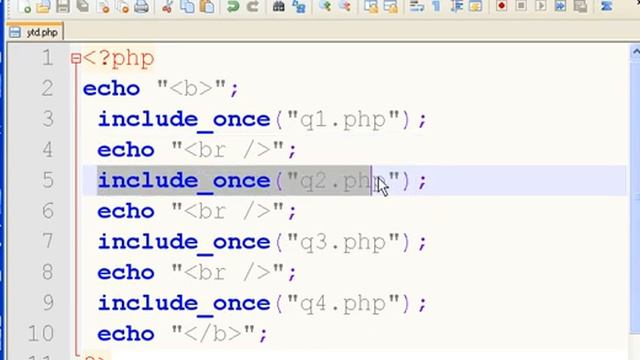This screenshot has height=360, width=640.
Task: Click line number 3 in the margin
Action: [47, 119]
